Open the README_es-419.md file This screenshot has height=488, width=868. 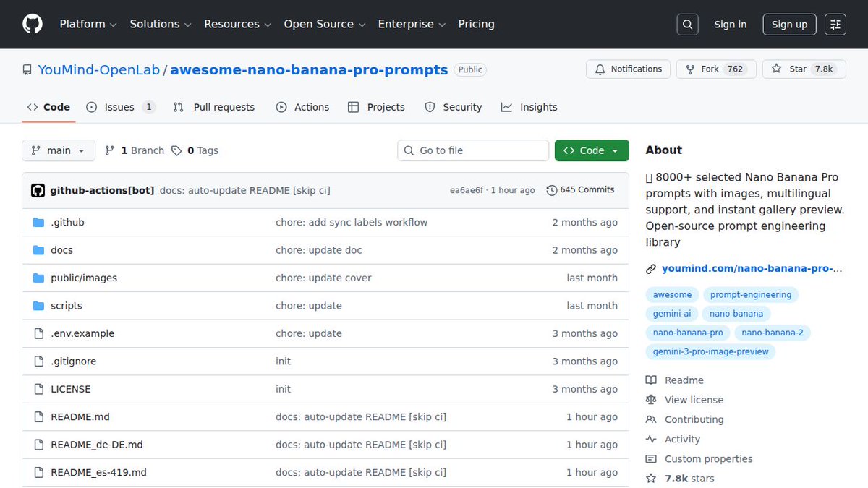[x=98, y=473]
